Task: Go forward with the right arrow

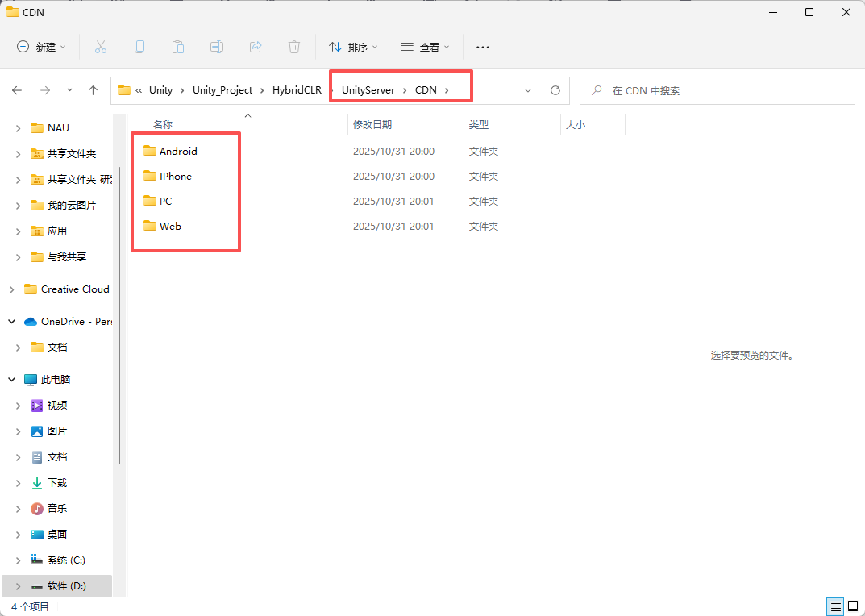Action: (45, 90)
